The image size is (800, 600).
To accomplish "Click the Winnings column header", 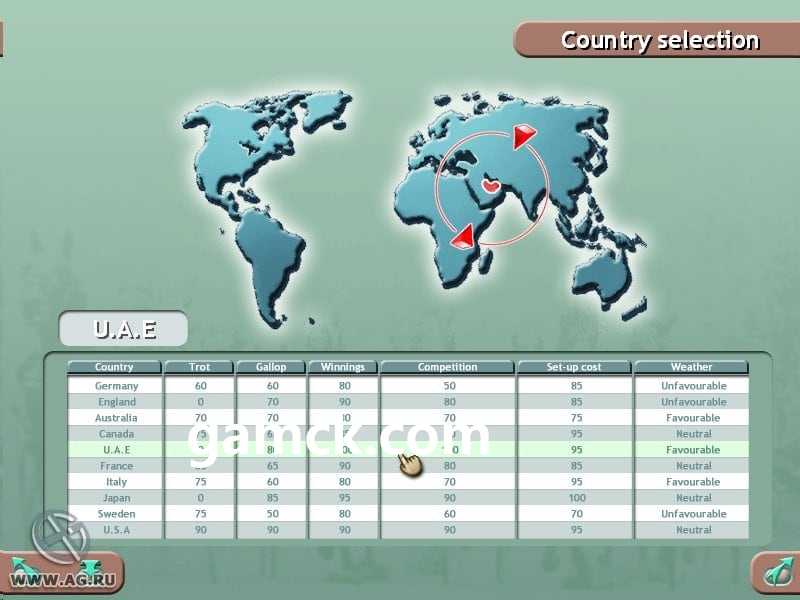I will tap(342, 367).
